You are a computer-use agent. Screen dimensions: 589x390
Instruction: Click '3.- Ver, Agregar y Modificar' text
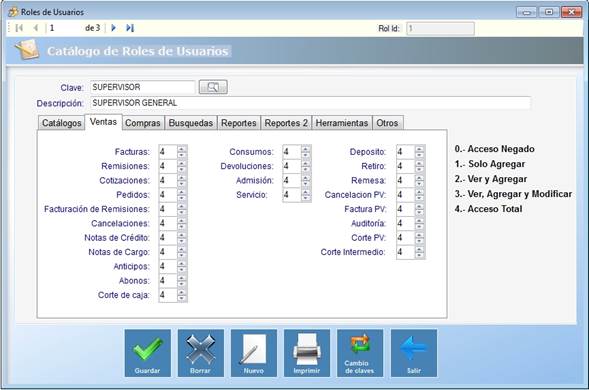pos(513,194)
